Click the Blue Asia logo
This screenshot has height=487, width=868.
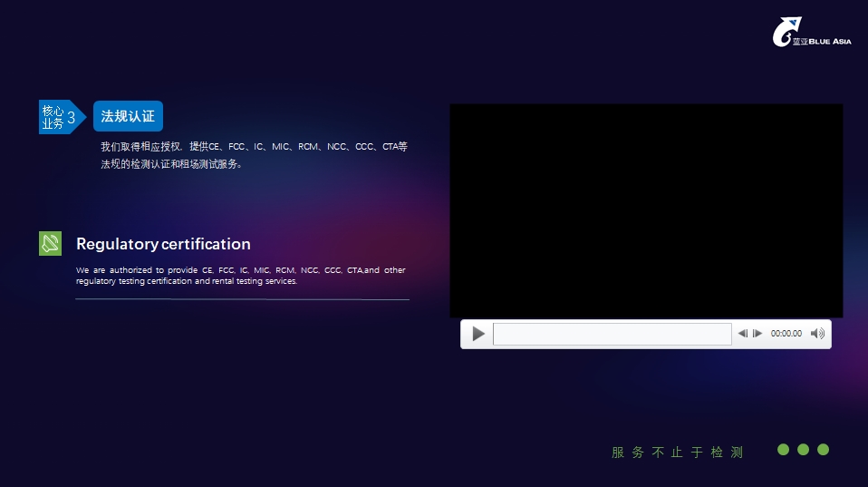tap(811, 32)
